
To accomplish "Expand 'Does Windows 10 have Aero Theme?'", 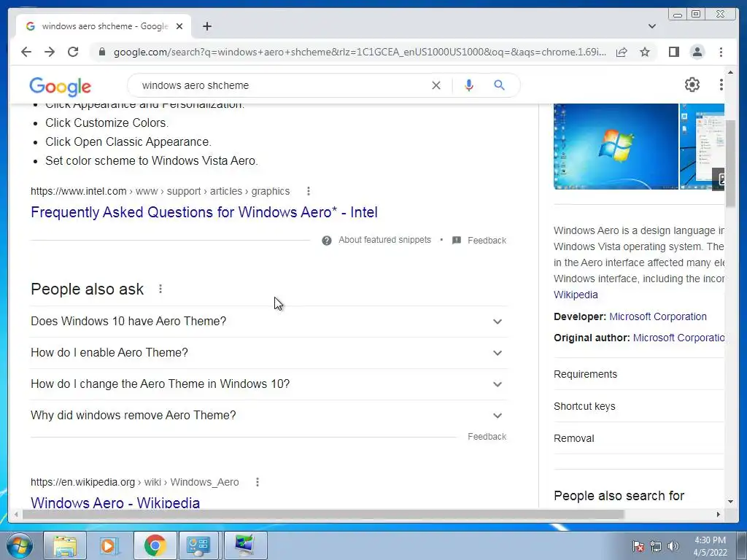I will tap(268, 322).
